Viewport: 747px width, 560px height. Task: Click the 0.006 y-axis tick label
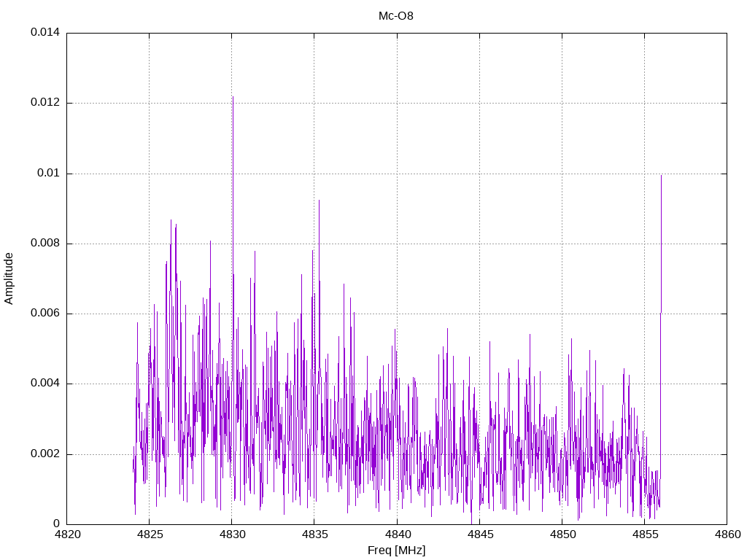click(45, 314)
